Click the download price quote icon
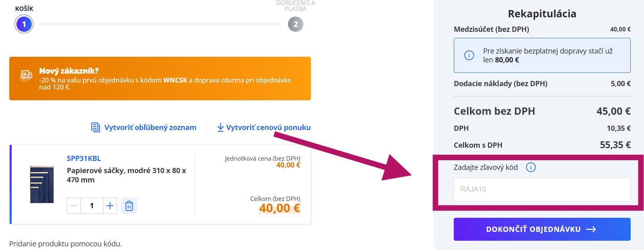This screenshot has width=644, height=250. click(220, 127)
